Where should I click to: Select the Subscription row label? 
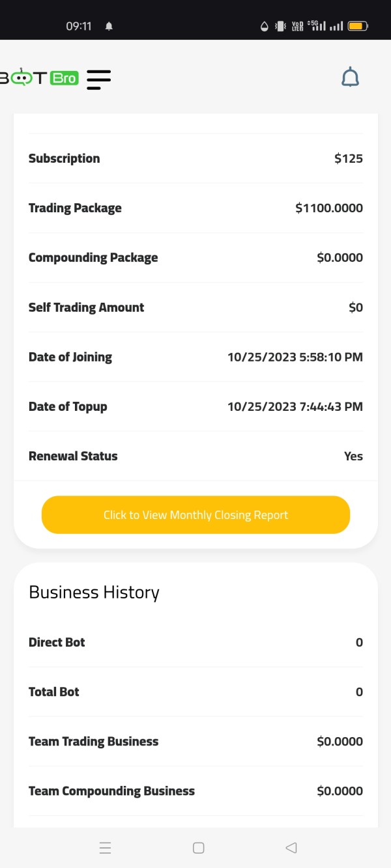pos(64,158)
